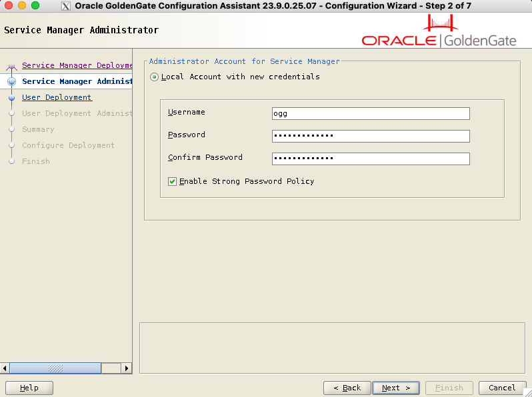The image size is (532, 397).
Task: Open Help for this wizard step
Action: pos(29,388)
